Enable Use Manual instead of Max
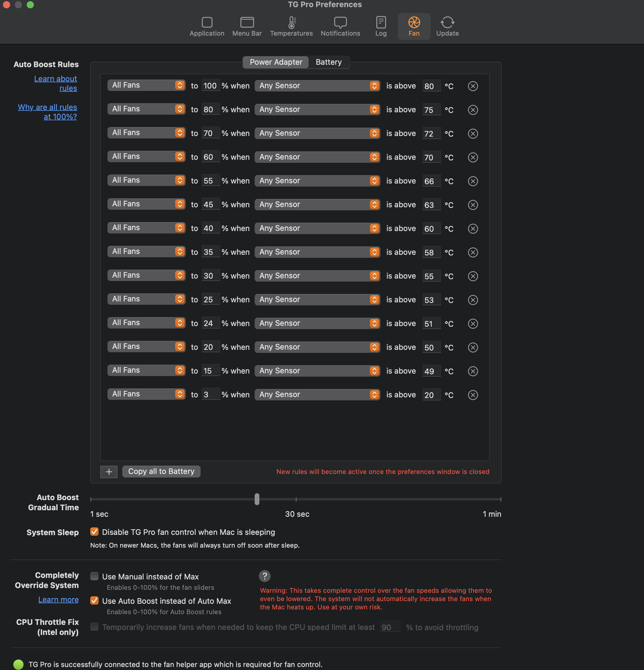 click(x=94, y=576)
